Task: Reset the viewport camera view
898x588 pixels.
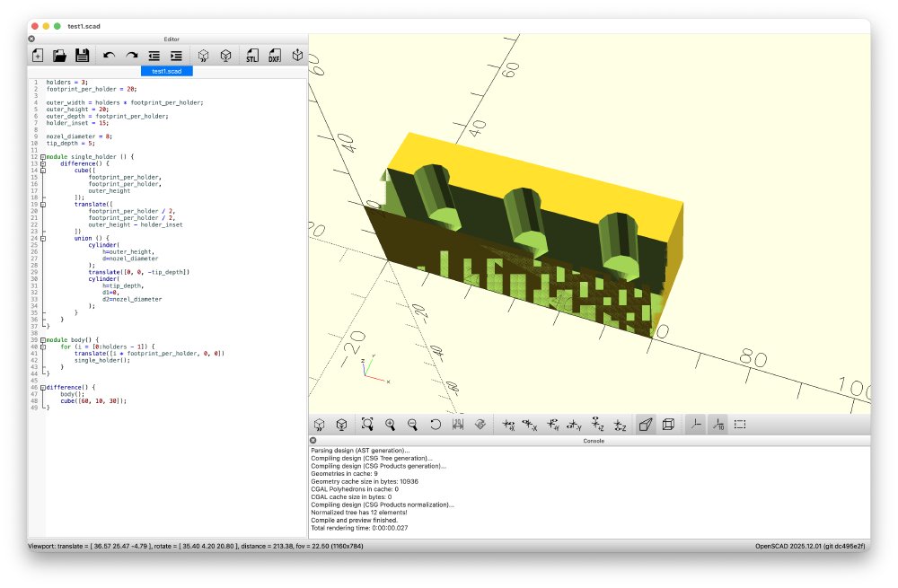Action: point(436,423)
